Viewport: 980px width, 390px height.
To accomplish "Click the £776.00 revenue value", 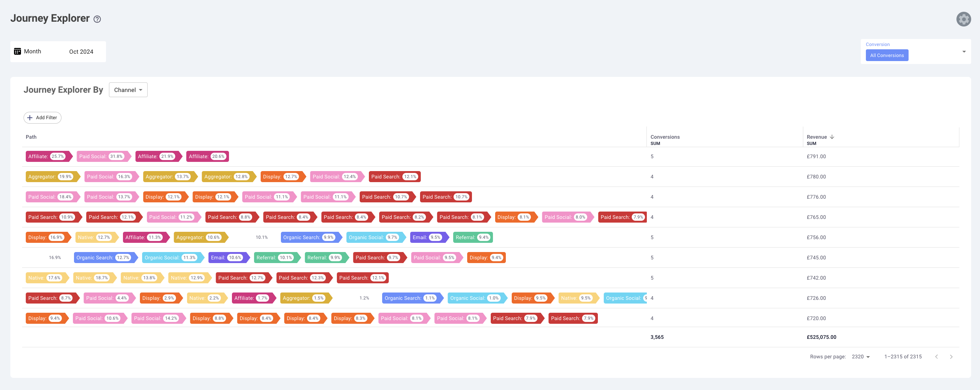I will 816,197.
